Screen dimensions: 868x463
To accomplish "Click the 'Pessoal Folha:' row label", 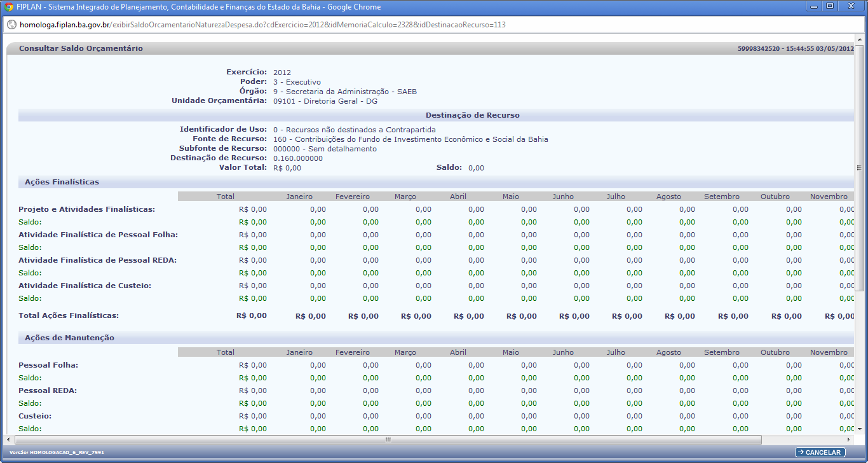I will pos(48,365).
